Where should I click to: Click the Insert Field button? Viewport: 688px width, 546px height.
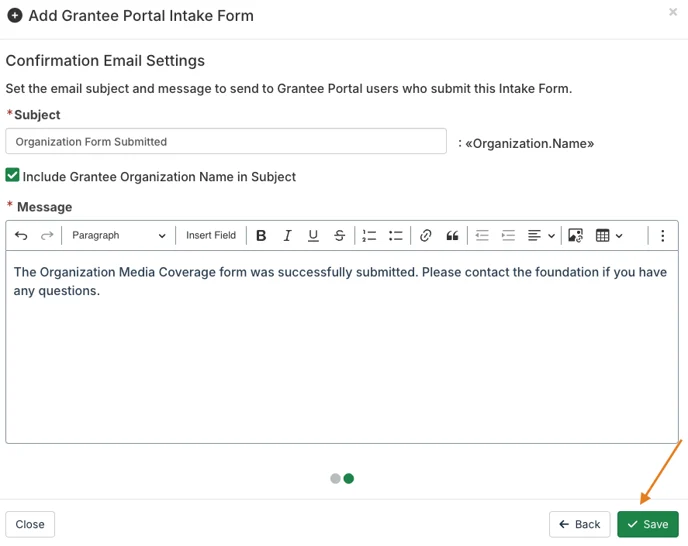coord(211,236)
